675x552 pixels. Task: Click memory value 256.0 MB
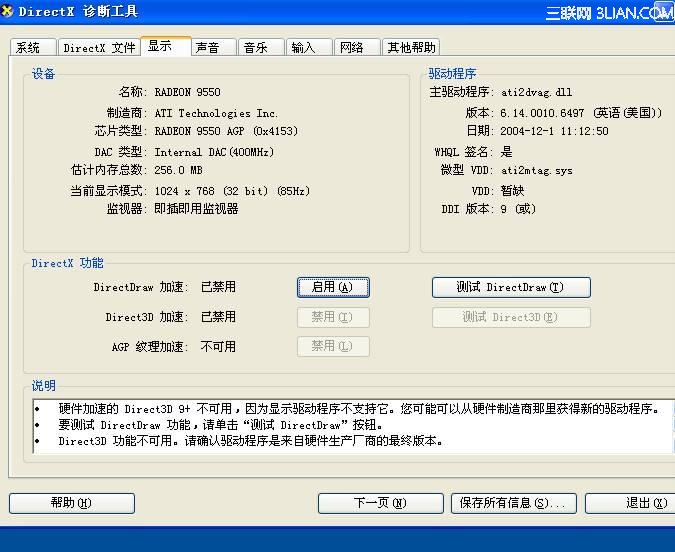point(178,170)
